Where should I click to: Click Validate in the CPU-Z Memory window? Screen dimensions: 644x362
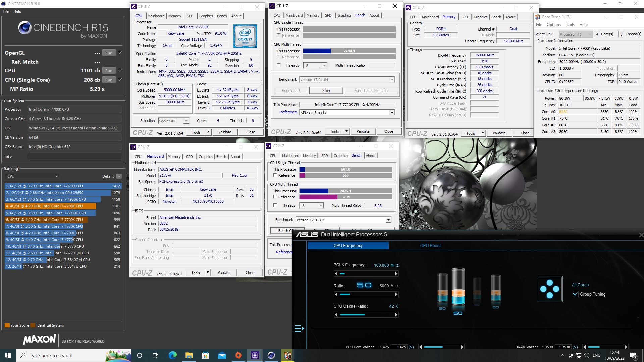point(499,133)
